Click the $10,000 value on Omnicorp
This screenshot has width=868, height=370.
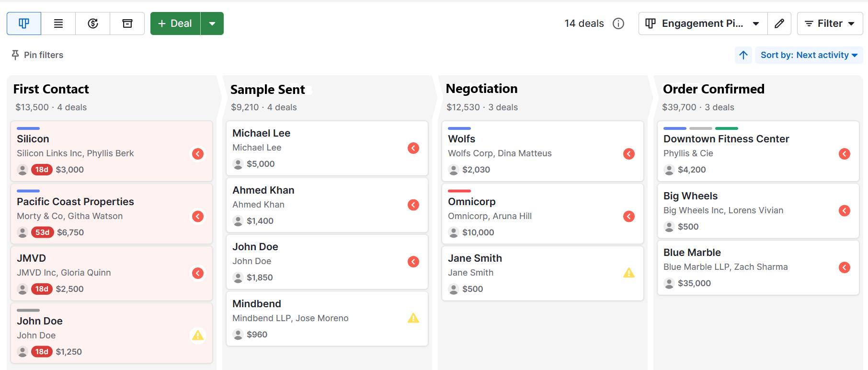tap(478, 232)
